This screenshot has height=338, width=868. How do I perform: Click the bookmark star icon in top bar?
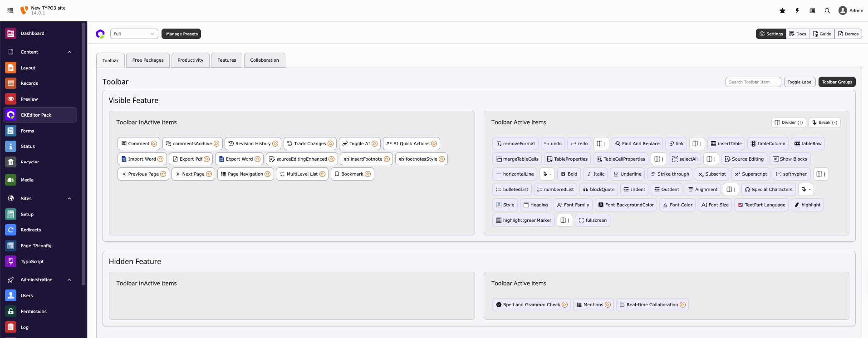782,10
